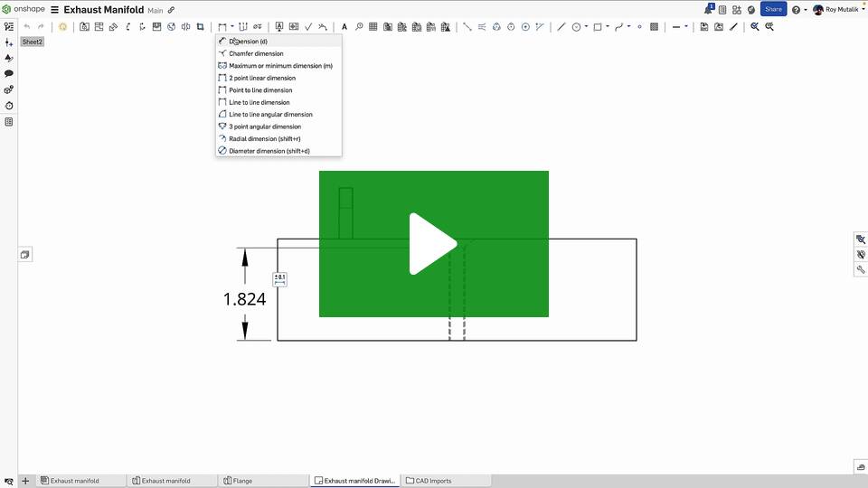Open the Exhaust manifold Drawing tab
The image size is (868, 488).
click(x=354, y=481)
